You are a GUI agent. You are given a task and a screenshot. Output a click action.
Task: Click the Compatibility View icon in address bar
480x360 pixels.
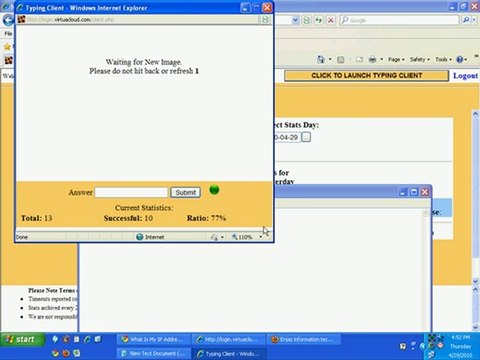[x=307, y=20]
